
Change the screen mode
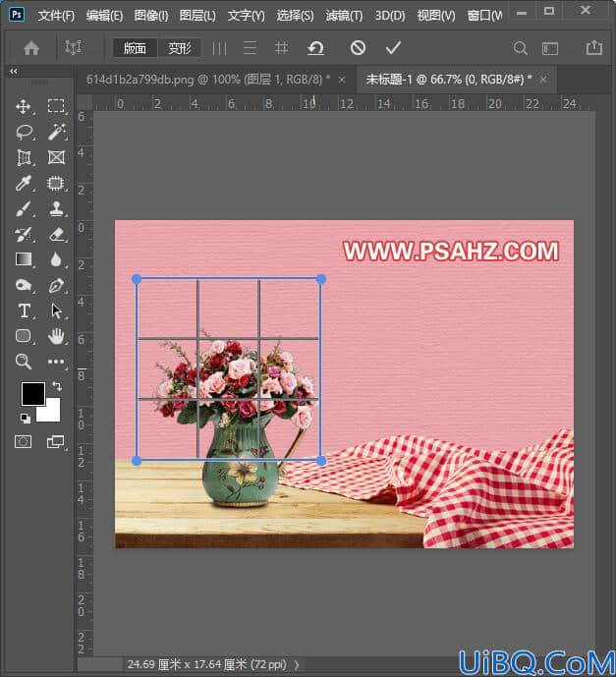click(55, 442)
